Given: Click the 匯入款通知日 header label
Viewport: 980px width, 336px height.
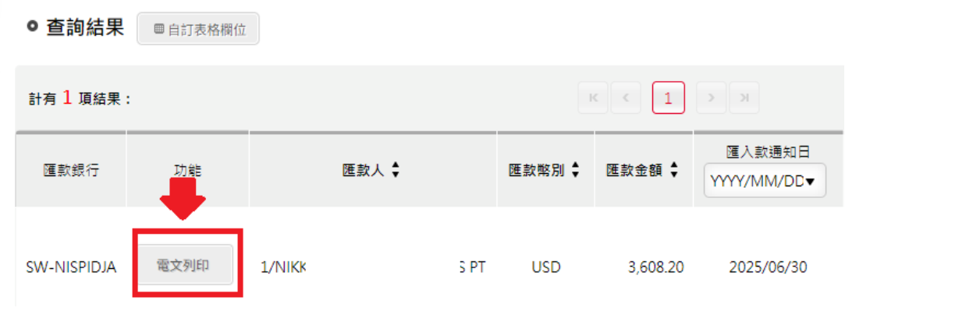Looking at the screenshot, I should pos(764,150).
